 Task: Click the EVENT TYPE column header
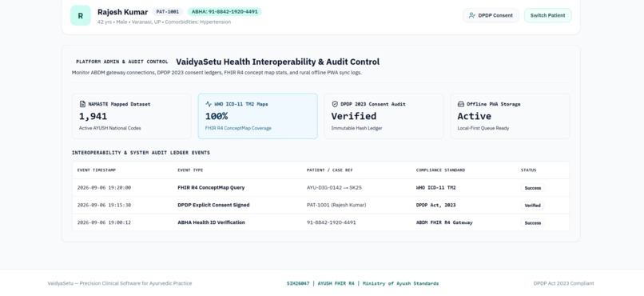tap(190, 170)
